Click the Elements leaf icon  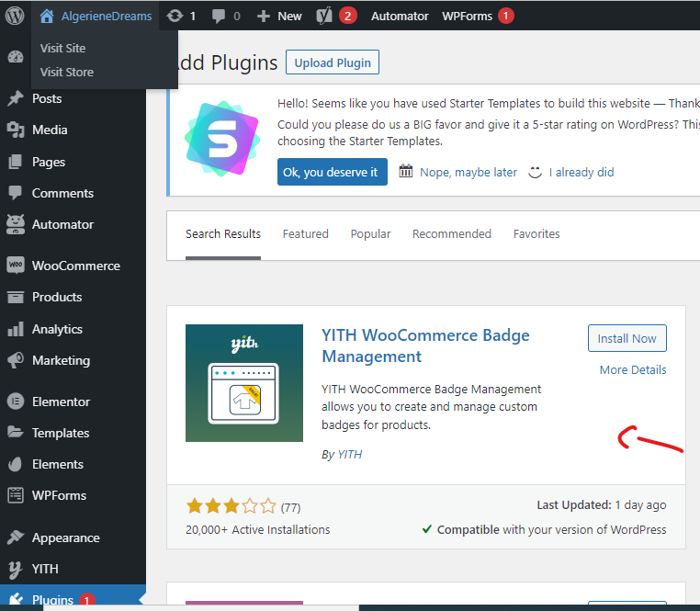(16, 464)
